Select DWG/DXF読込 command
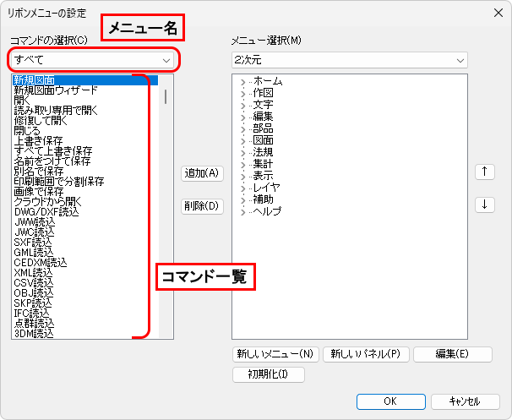Viewport: 512px width, 420px height. tap(84, 211)
